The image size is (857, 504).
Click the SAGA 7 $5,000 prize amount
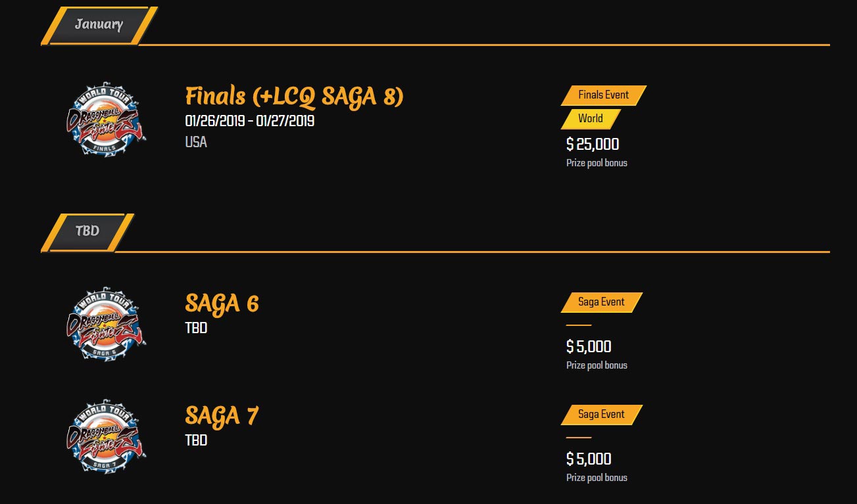(589, 459)
